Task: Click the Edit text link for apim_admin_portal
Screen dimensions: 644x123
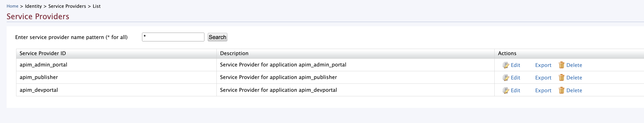Action: pos(515,65)
